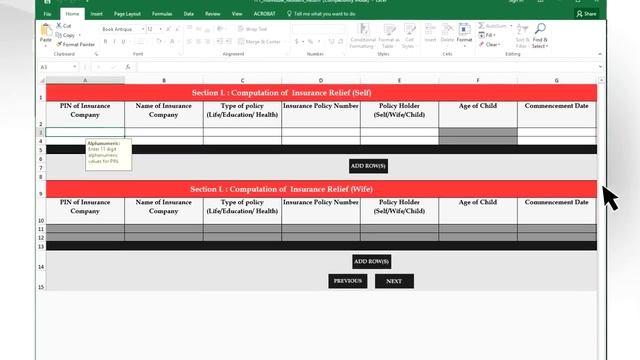
Task: Open the Fill dropdown in Editing group
Action: (487, 35)
